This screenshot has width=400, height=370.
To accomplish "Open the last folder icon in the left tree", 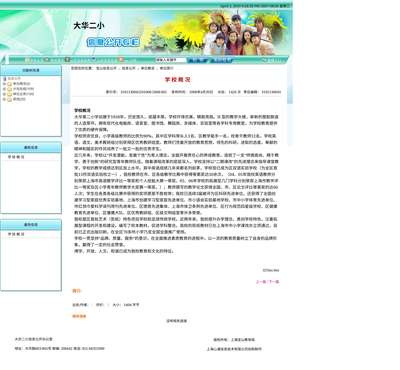I will point(10,99).
